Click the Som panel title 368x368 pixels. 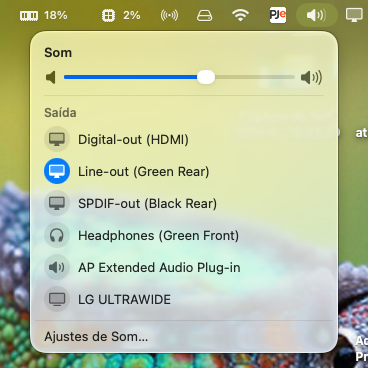(58, 53)
